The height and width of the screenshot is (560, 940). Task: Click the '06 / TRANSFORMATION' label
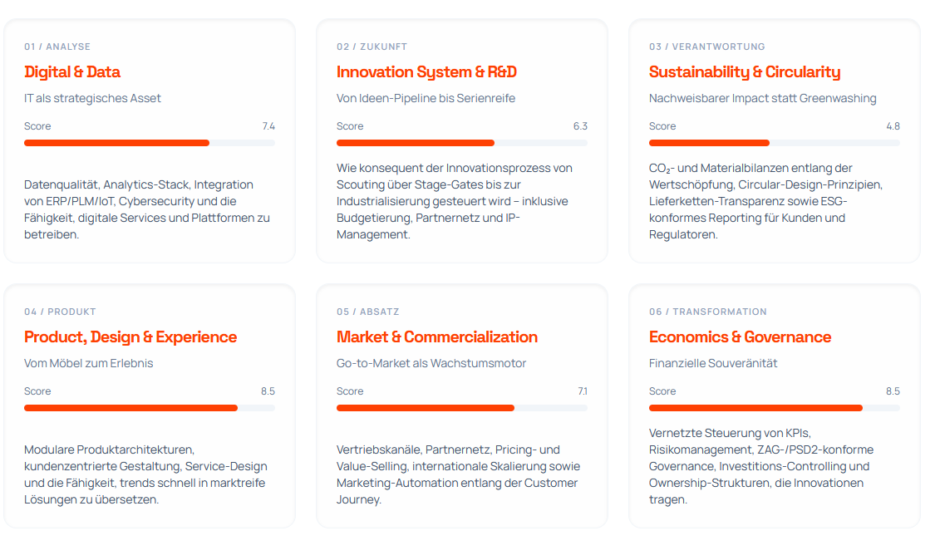707,312
